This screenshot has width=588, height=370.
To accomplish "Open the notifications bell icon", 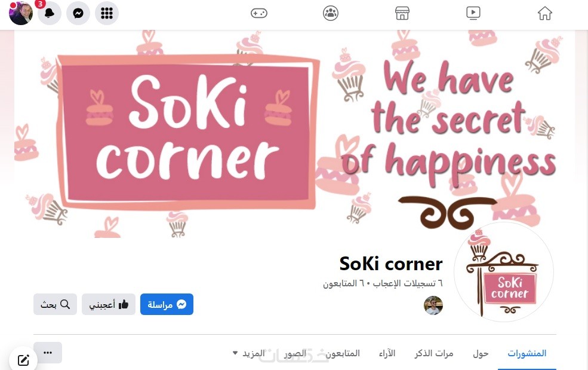I will (50, 13).
